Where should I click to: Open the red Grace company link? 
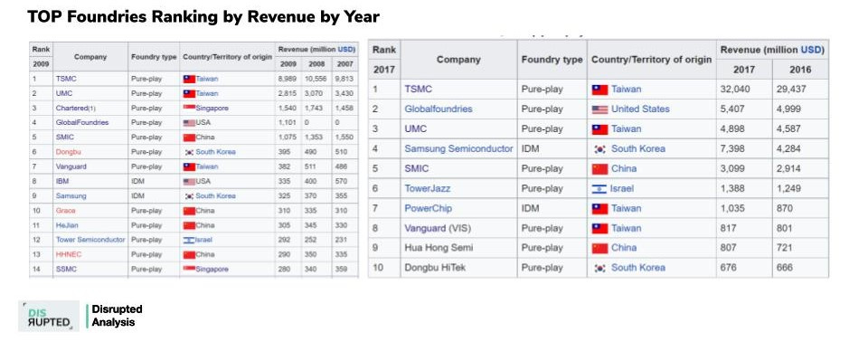click(65, 211)
